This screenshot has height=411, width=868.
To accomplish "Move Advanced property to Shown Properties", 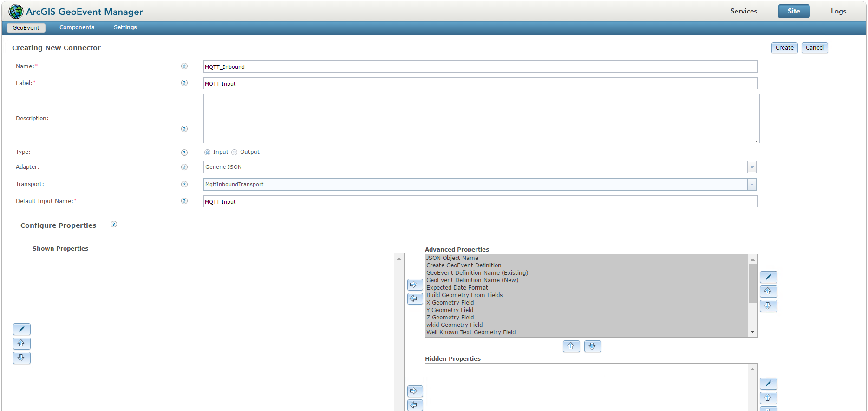I will (x=415, y=299).
